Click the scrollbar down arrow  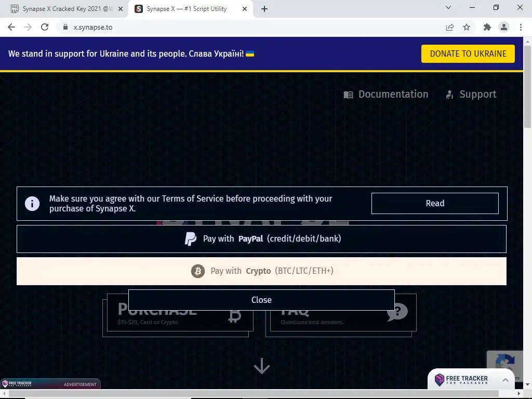pyautogui.click(x=527, y=384)
